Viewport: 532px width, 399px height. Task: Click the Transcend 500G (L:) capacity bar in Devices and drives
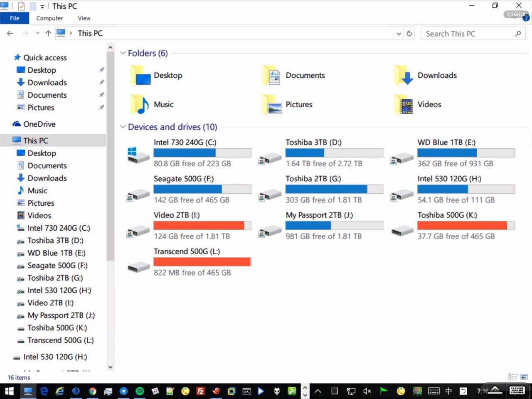pyautogui.click(x=202, y=261)
